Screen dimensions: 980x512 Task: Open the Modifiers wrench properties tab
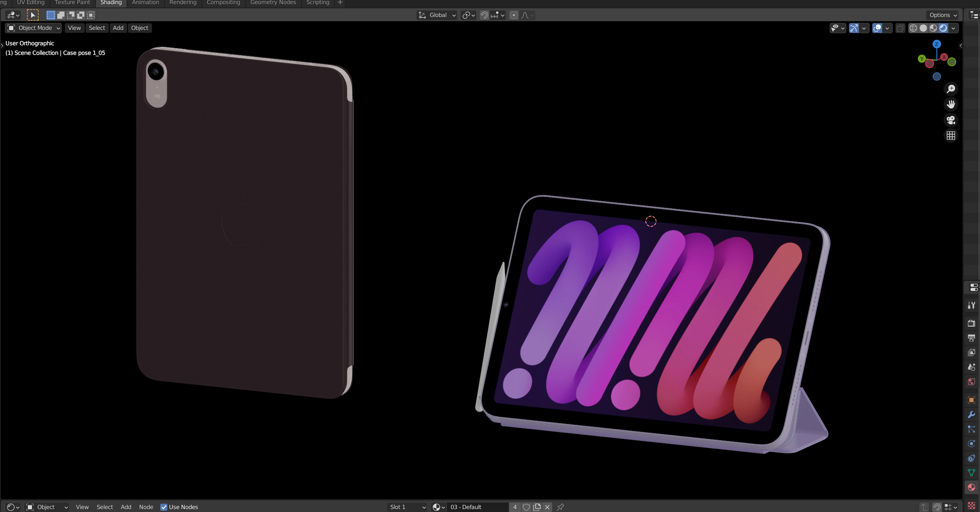click(x=971, y=415)
